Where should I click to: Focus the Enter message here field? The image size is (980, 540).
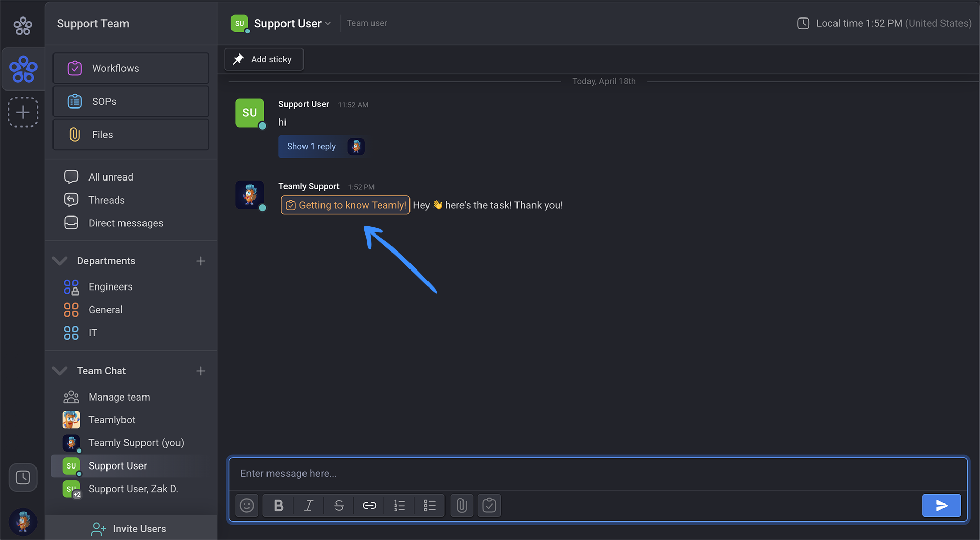pyautogui.click(x=598, y=474)
